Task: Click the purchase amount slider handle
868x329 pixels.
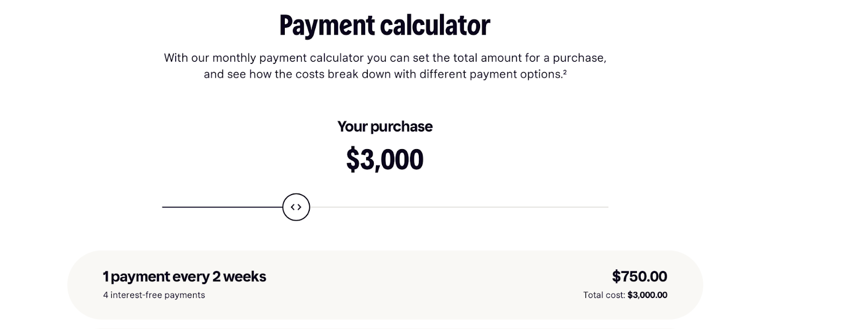Action: click(296, 207)
